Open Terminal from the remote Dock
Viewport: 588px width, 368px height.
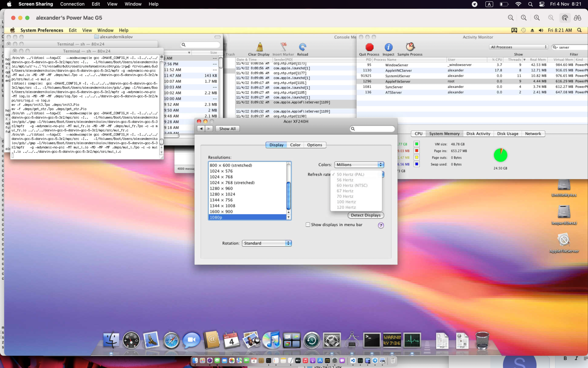(x=372, y=340)
